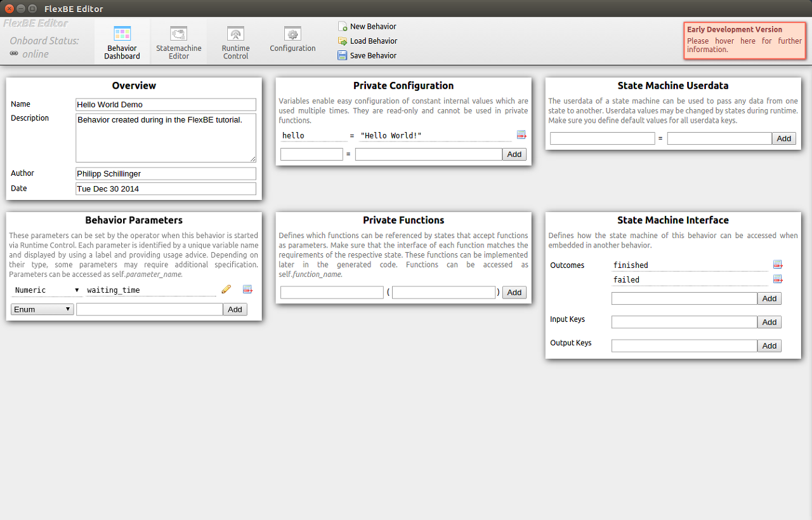Screen dimensions: 812x520
Task: Click the new parameter name field
Action: point(149,309)
